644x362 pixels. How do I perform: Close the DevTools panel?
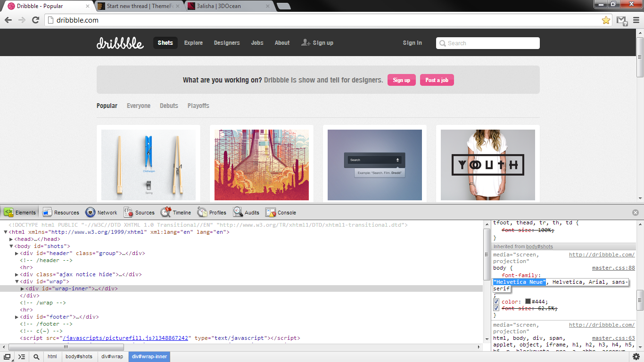click(635, 213)
